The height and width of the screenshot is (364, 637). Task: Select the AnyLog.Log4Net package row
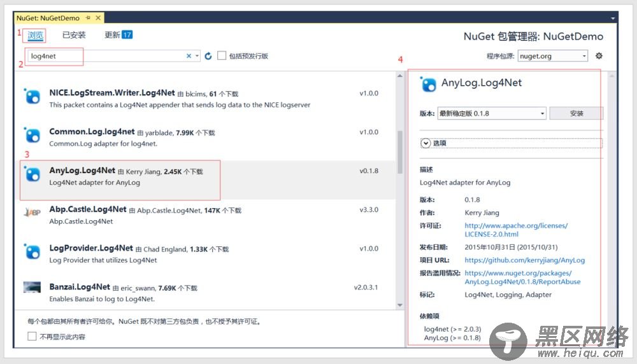[x=206, y=179]
